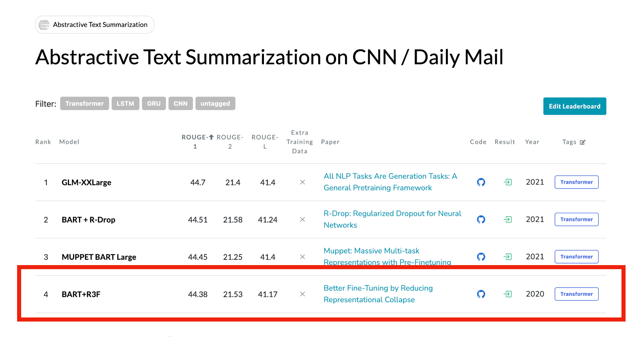This screenshot has width=644, height=337.
Task: Toggle the CNN filter
Action: click(180, 103)
